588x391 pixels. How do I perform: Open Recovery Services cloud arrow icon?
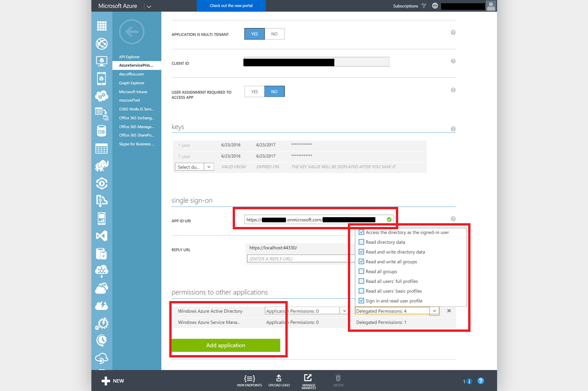pos(102,288)
